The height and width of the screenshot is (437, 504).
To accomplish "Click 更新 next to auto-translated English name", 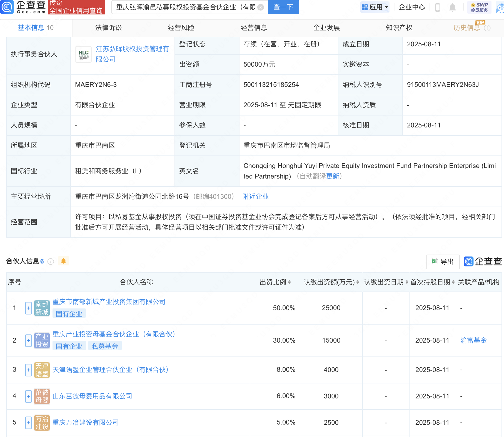I will coord(333,176).
